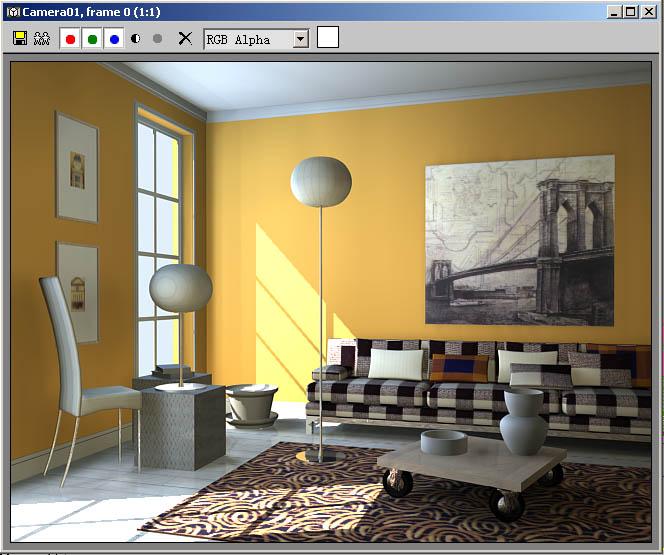Toggle monochrome display half-circle icon
The height and width of the screenshot is (555, 664).
click(x=136, y=39)
